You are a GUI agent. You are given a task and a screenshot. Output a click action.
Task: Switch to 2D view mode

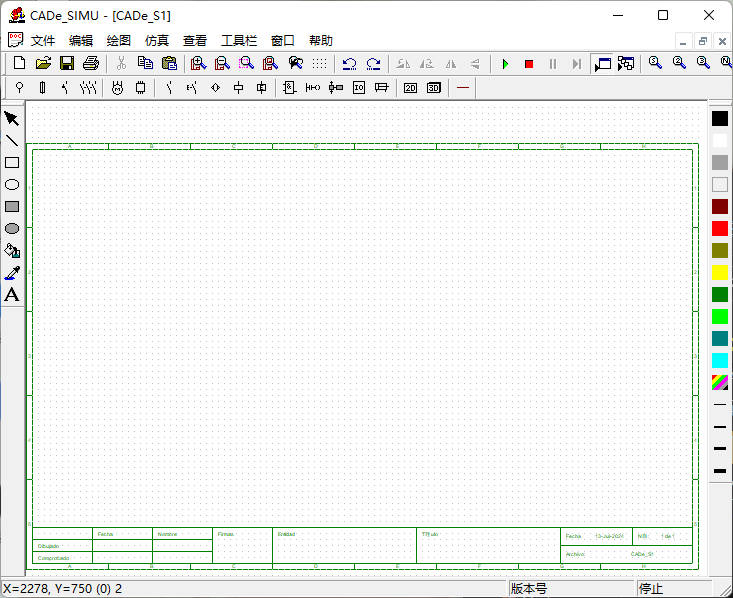pos(410,88)
